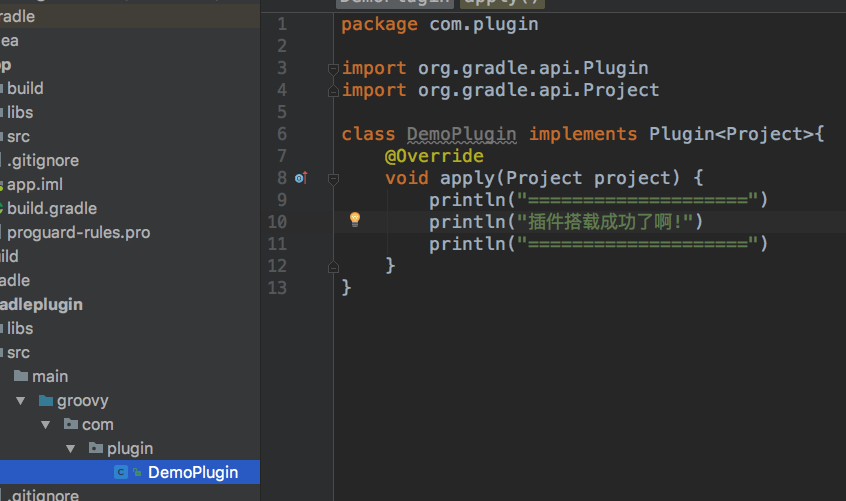
Task: Click the println call on line 11
Action: pos(598,244)
